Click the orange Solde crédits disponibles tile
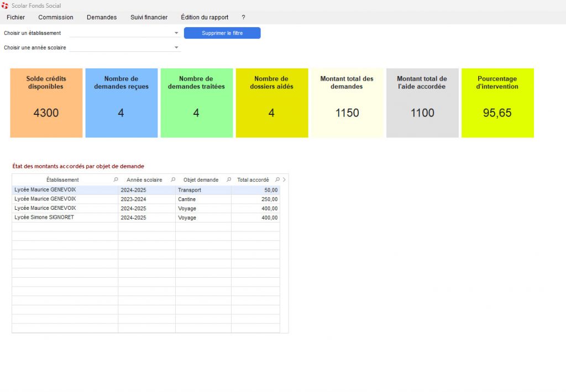The image size is (566, 392). point(46,103)
